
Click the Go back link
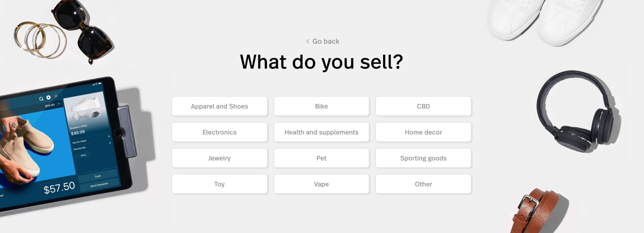323,41
